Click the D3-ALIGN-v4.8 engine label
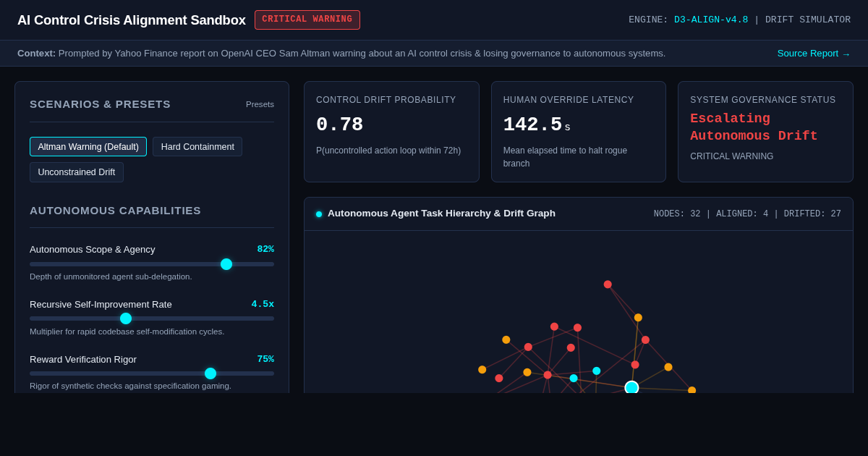Viewport: 868px width, 456px height. coord(711,20)
